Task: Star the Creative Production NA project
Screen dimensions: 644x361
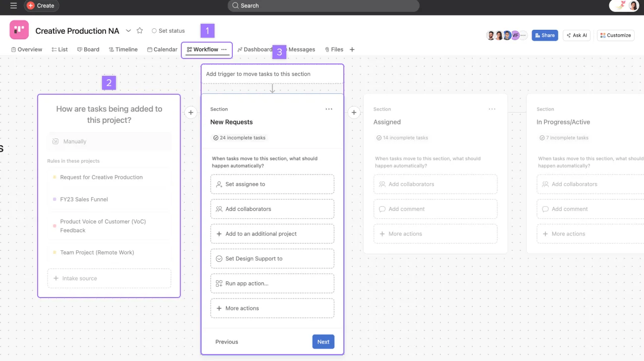Action: click(140, 31)
